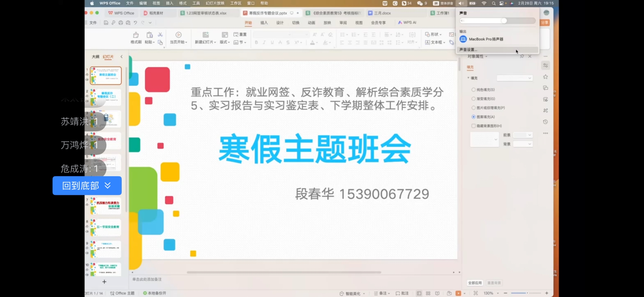This screenshot has width=644, height=297.
Task: Open the 三月.docx document tab
Action: click(382, 13)
